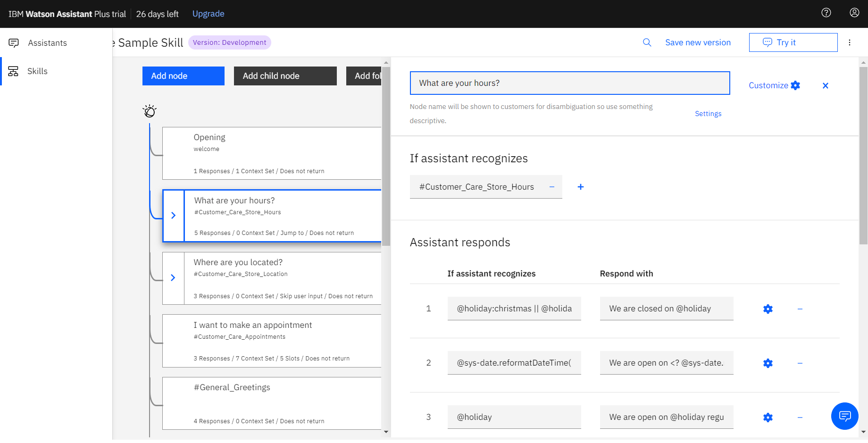Open the overflow three-dot menu
This screenshot has height=443, width=868.
(x=849, y=42)
